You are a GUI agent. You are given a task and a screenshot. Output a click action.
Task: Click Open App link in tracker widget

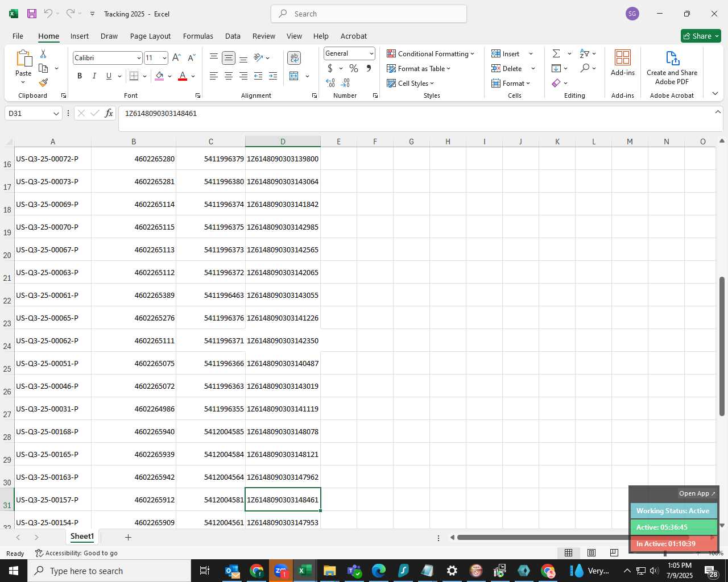point(697,493)
